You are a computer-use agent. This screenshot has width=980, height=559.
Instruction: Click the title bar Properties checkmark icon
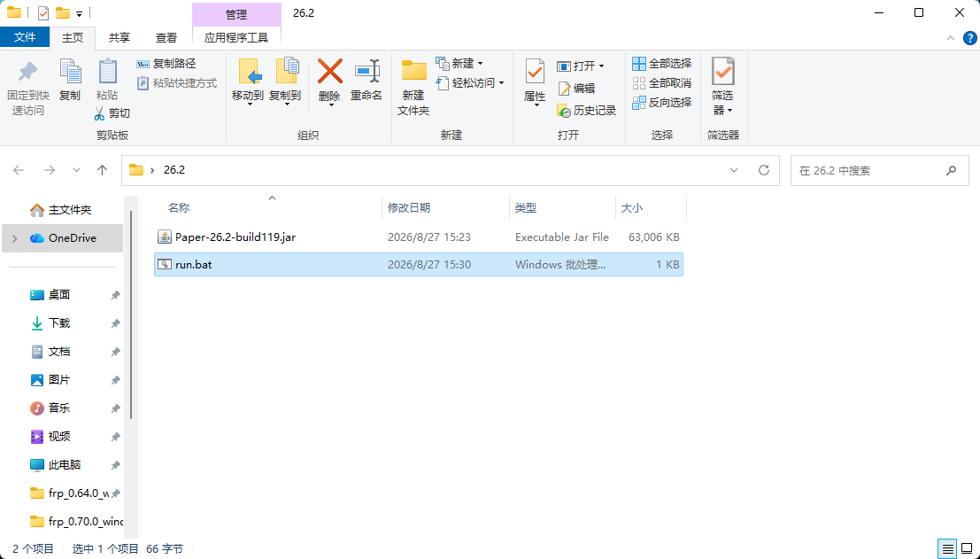click(x=43, y=13)
